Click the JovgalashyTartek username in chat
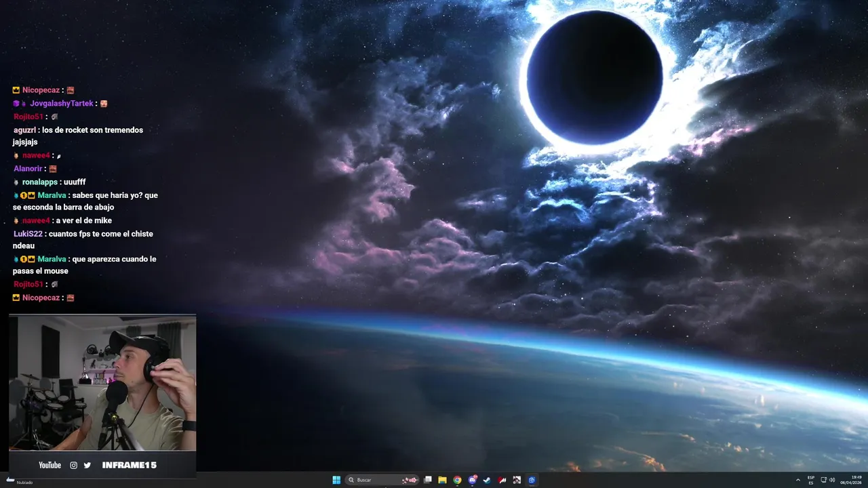Viewport: 868px width, 488px height. pyautogui.click(x=62, y=104)
